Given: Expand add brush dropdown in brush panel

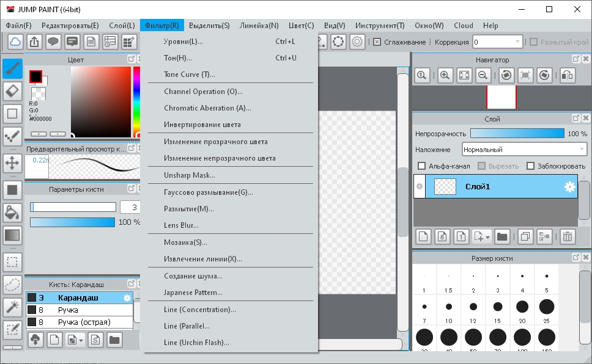Looking at the screenshot, I should [x=81, y=341].
